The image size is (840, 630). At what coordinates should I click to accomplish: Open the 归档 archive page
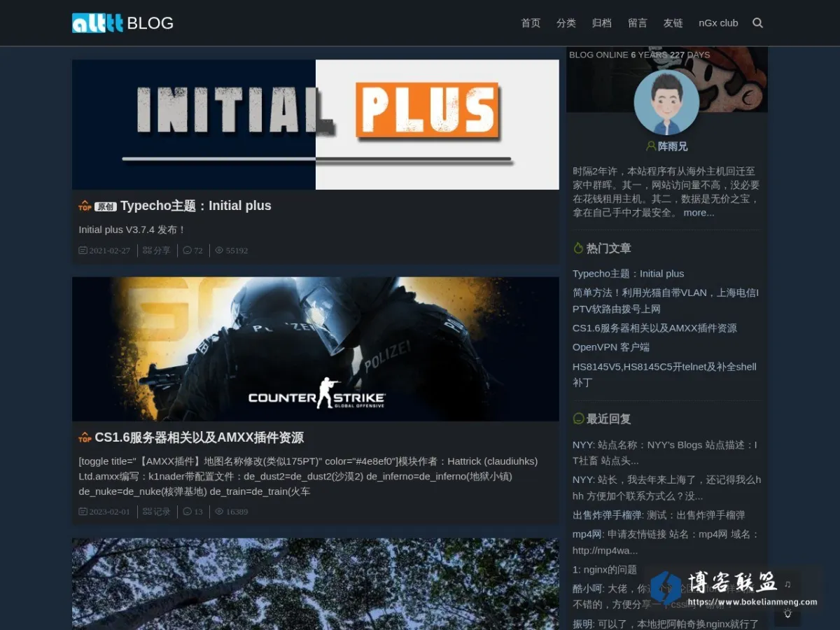point(602,23)
